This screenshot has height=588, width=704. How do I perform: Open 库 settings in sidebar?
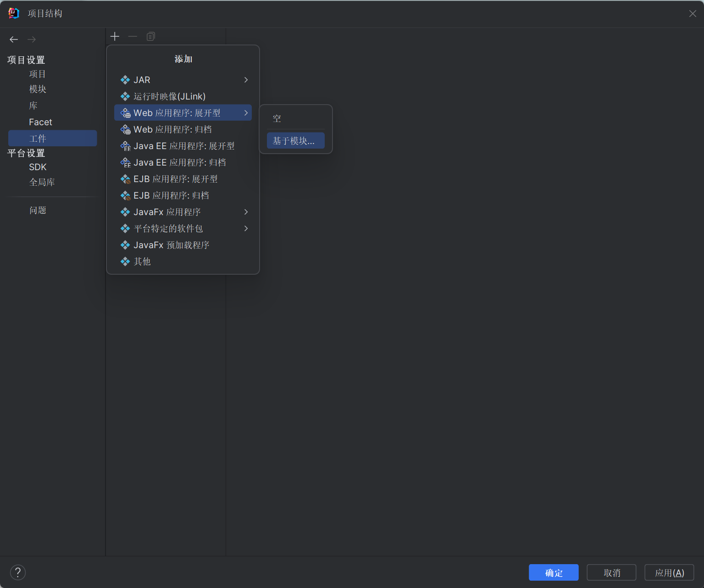(33, 105)
